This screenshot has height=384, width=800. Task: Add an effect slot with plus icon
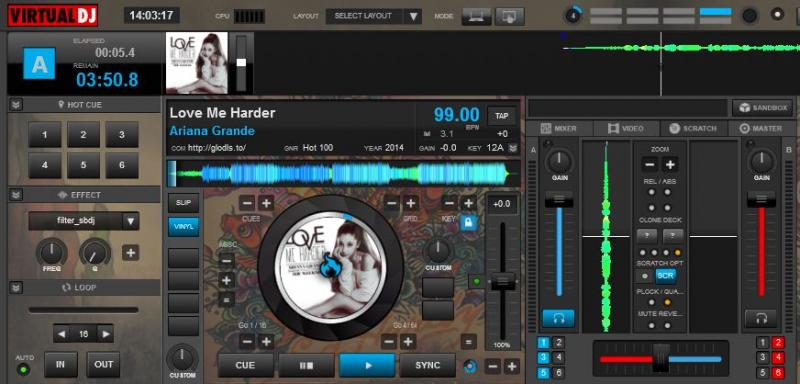(130, 252)
